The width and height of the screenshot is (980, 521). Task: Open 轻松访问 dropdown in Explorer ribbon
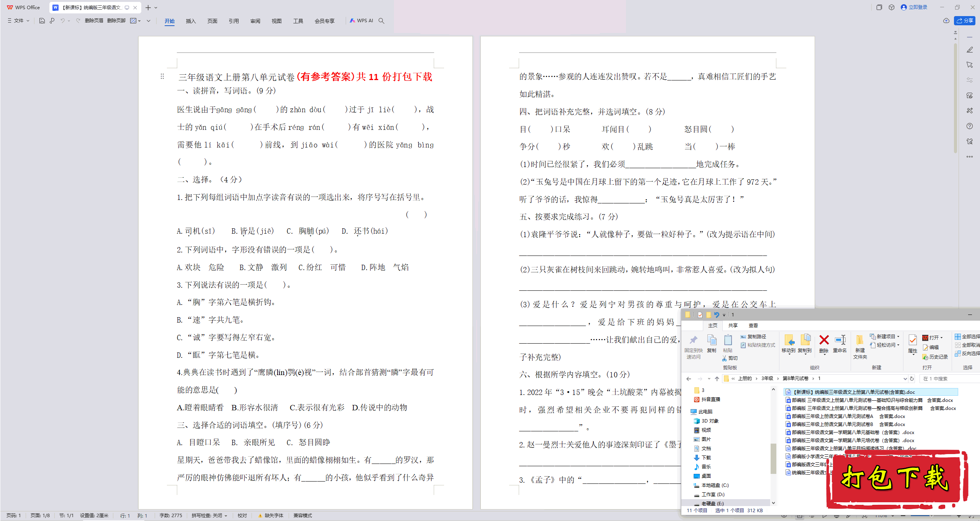click(885, 345)
